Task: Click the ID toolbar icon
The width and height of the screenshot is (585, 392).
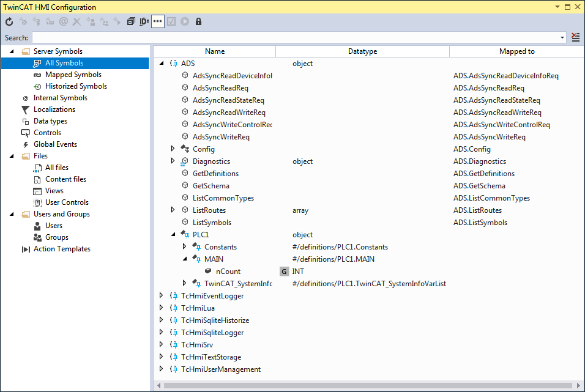Action: coord(144,21)
